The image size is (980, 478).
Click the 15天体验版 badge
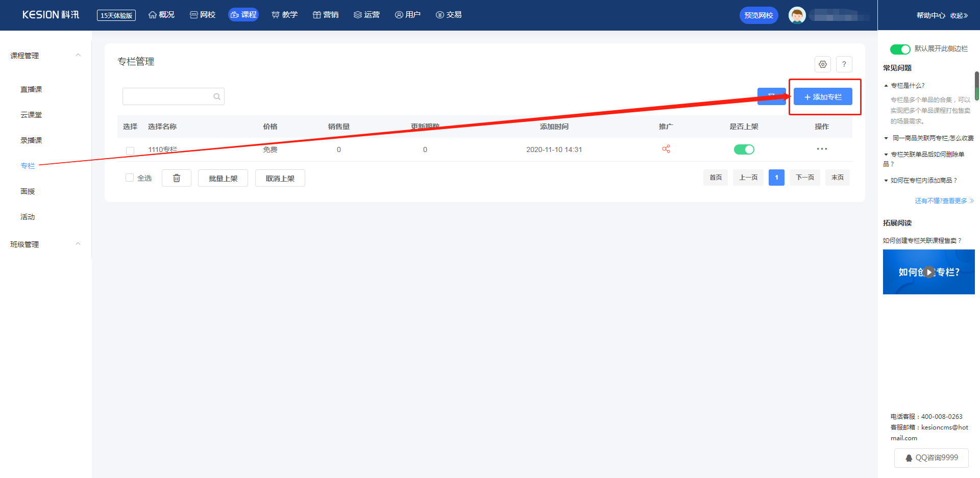pos(116,15)
